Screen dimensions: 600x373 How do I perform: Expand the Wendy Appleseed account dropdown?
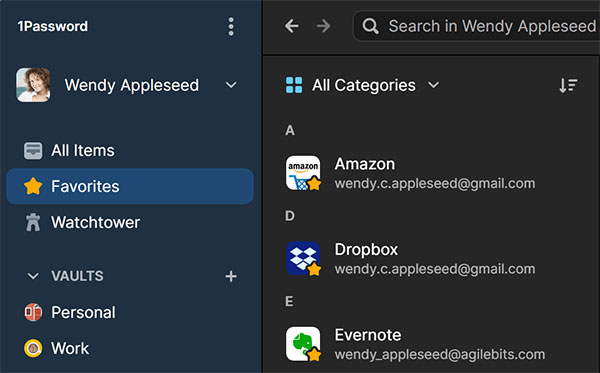pyautogui.click(x=231, y=85)
